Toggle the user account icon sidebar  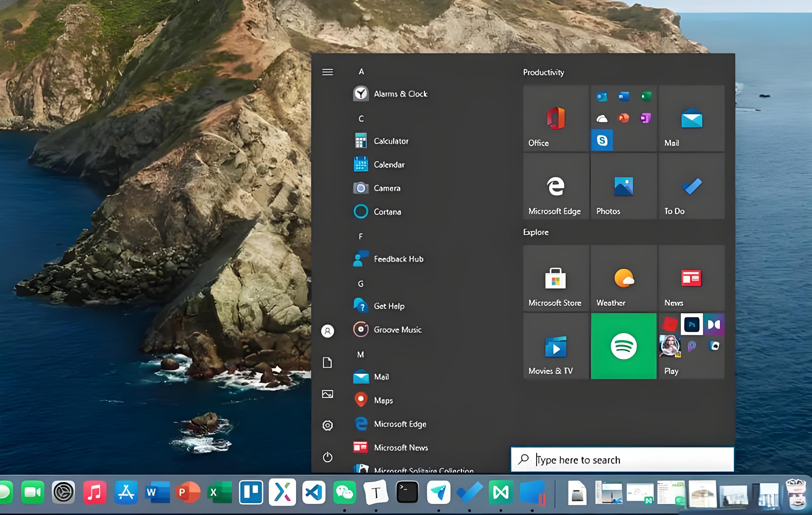tap(328, 331)
